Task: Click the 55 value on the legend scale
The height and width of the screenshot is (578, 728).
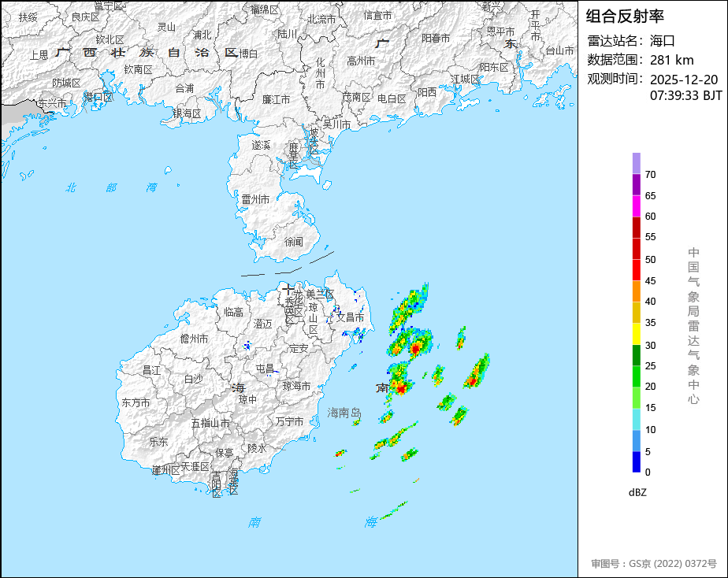Action: [651, 237]
